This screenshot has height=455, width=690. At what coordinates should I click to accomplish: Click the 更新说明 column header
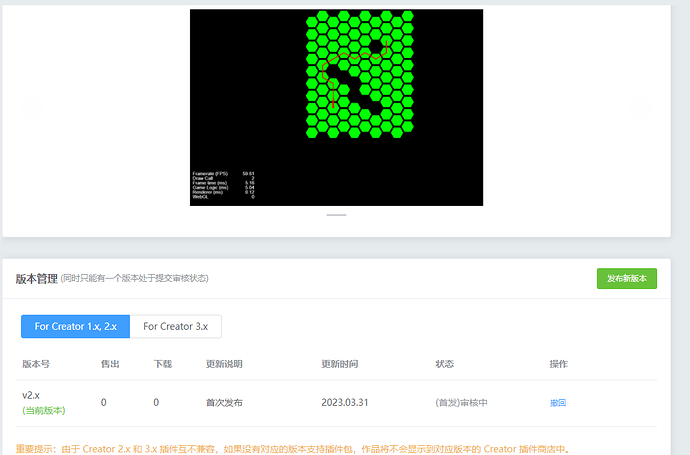click(x=224, y=364)
